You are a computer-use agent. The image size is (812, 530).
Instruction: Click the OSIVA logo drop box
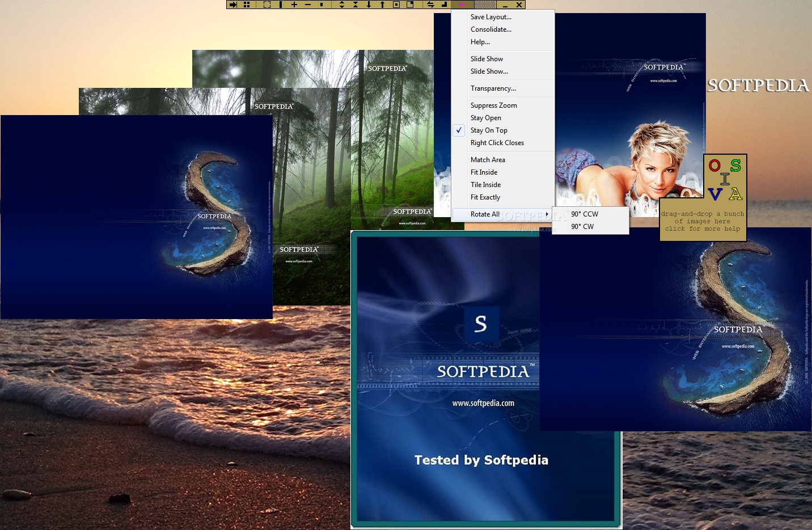coord(725,179)
